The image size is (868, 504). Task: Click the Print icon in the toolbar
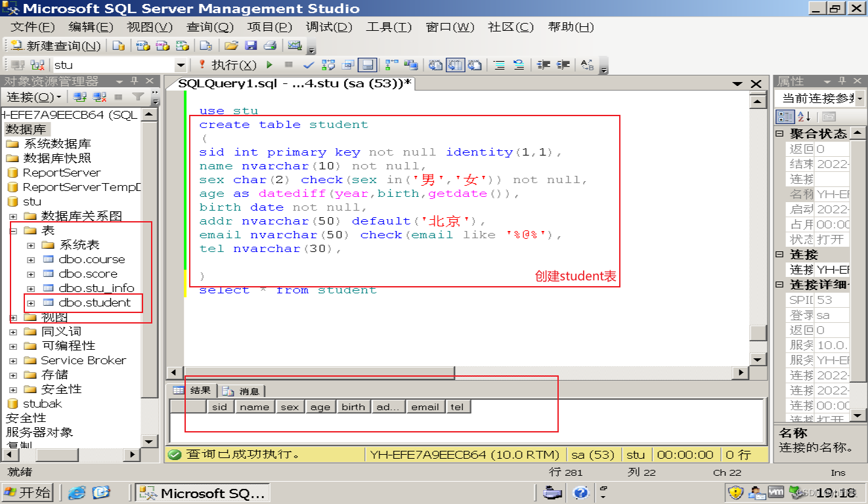[x=269, y=46]
